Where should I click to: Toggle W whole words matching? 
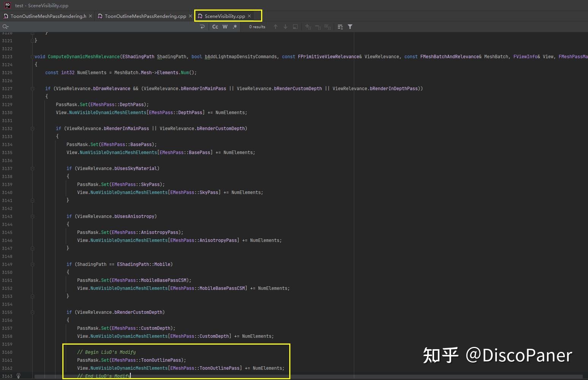(x=225, y=27)
